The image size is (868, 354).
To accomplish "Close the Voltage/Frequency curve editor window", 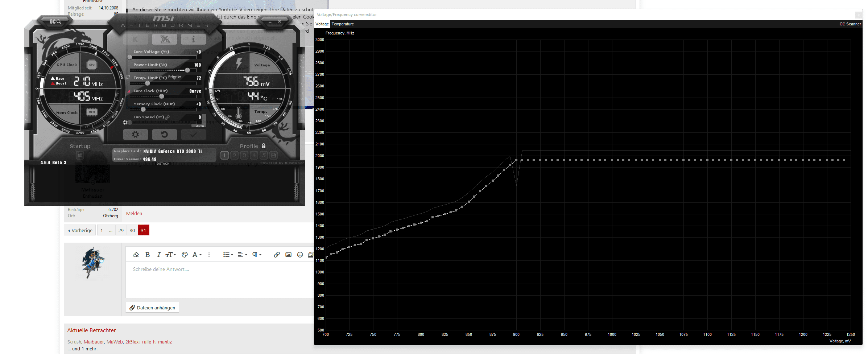I will click(x=858, y=15).
